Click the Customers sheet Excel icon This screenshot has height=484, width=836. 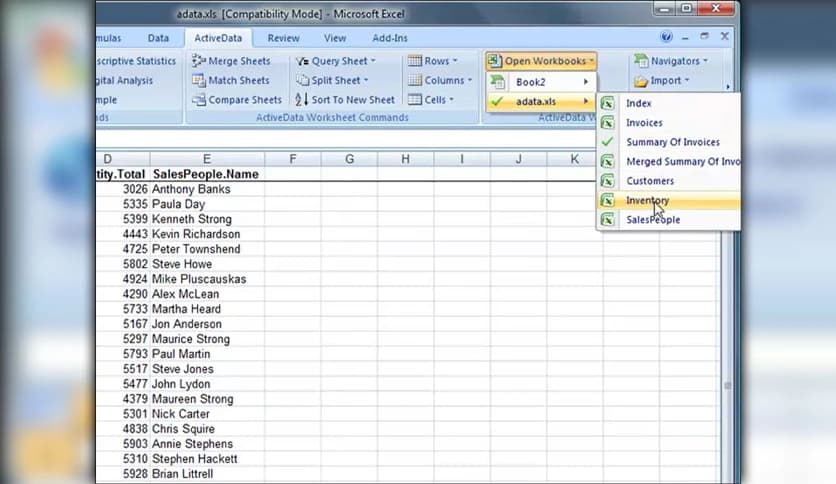pos(607,181)
